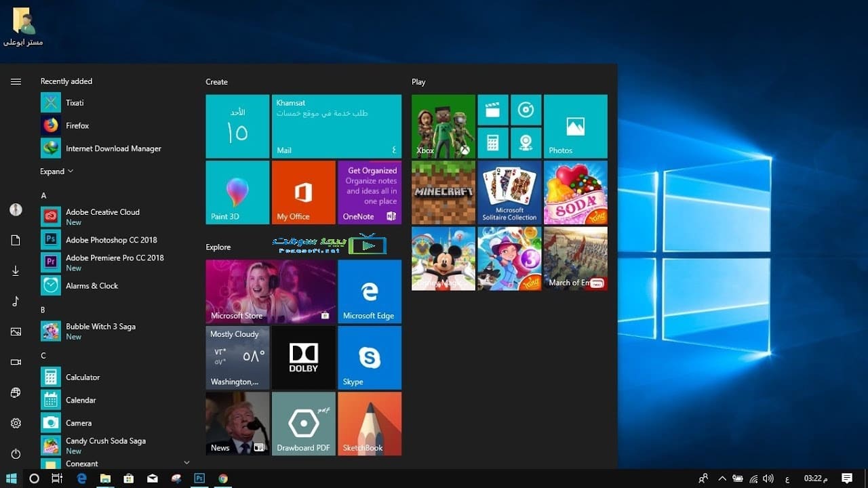Open the March of Empires tile

(x=575, y=258)
